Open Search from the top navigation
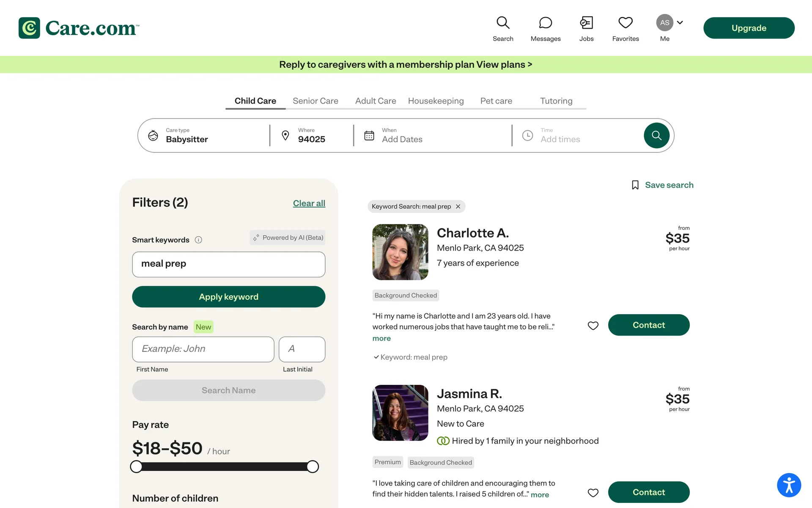 tap(503, 28)
